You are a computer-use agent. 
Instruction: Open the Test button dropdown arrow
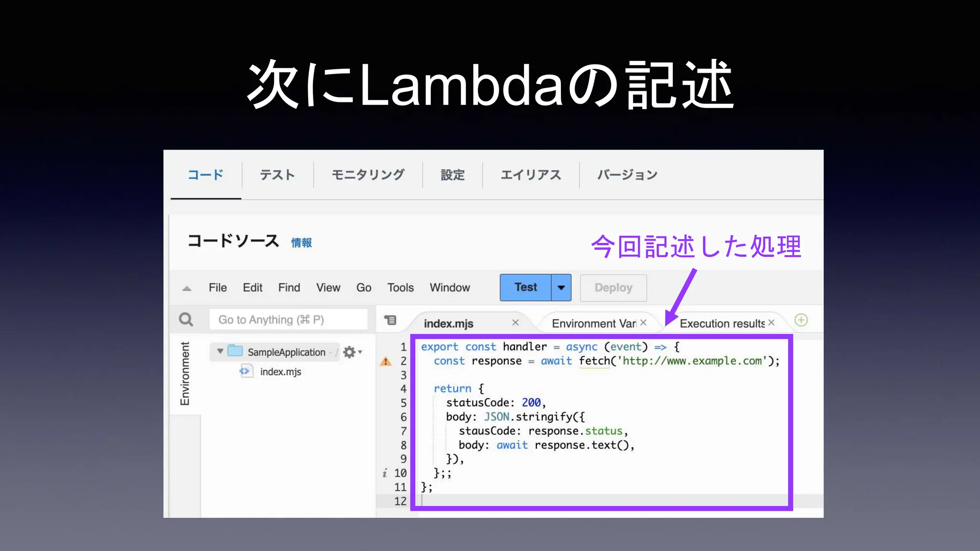point(561,287)
